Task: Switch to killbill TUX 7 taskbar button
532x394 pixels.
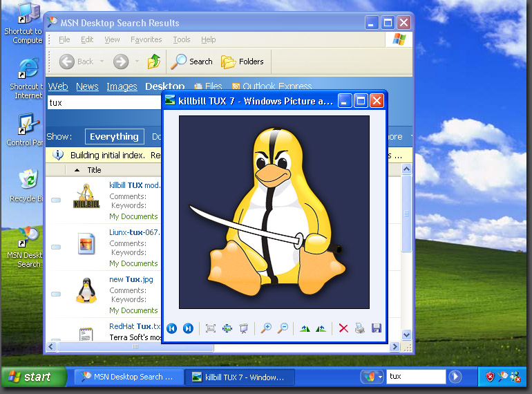Action: click(240, 377)
